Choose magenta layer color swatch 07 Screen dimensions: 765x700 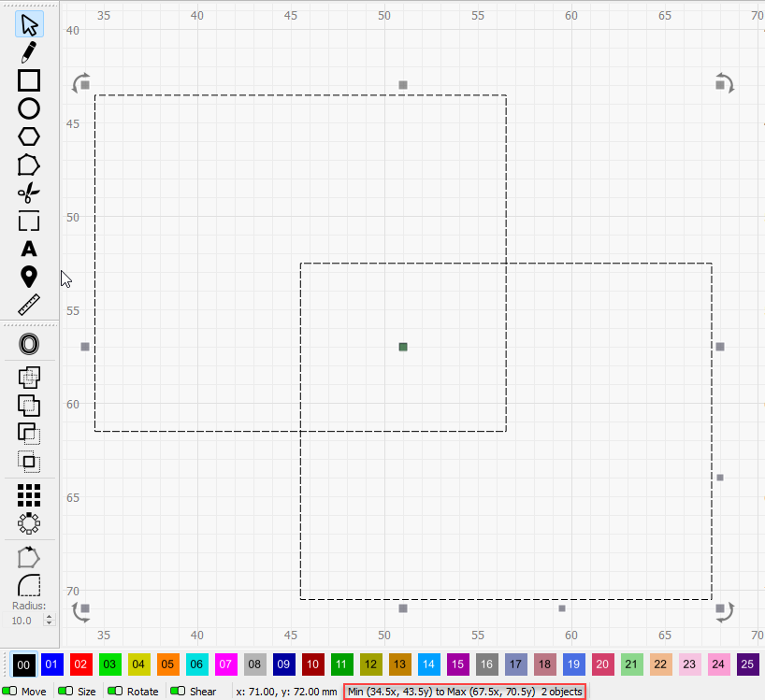click(x=226, y=664)
